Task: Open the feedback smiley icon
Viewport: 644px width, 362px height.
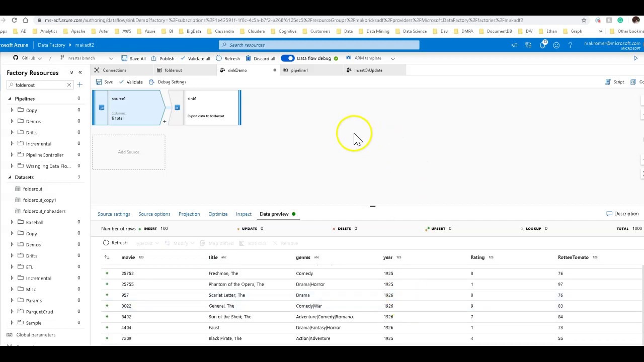Action: click(x=556, y=45)
